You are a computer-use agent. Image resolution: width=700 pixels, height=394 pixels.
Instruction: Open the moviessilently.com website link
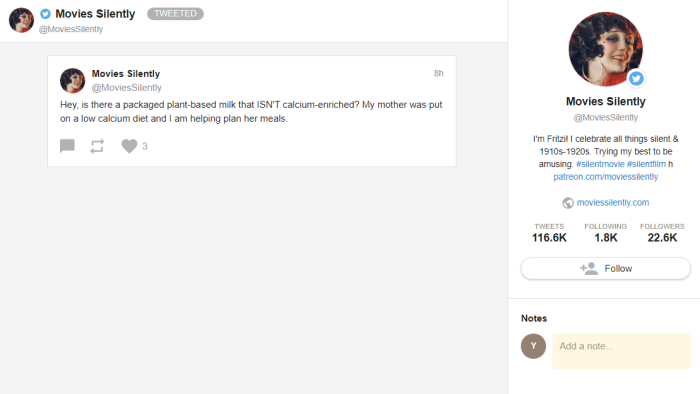pos(612,203)
